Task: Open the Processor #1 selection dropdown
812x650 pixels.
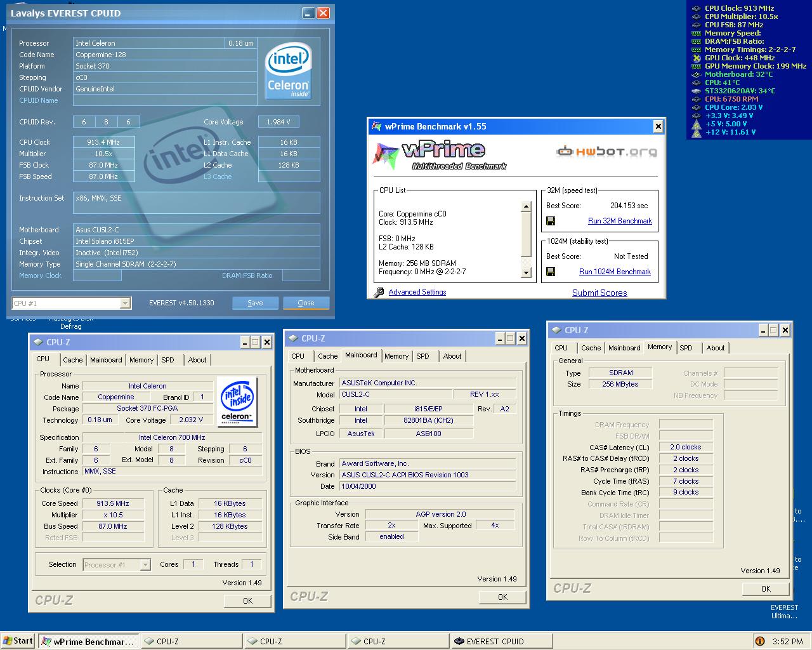Action: pos(145,565)
